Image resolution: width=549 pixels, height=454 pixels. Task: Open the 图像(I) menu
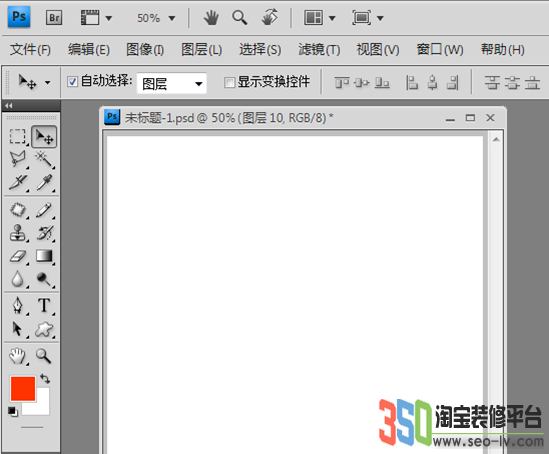(x=145, y=50)
